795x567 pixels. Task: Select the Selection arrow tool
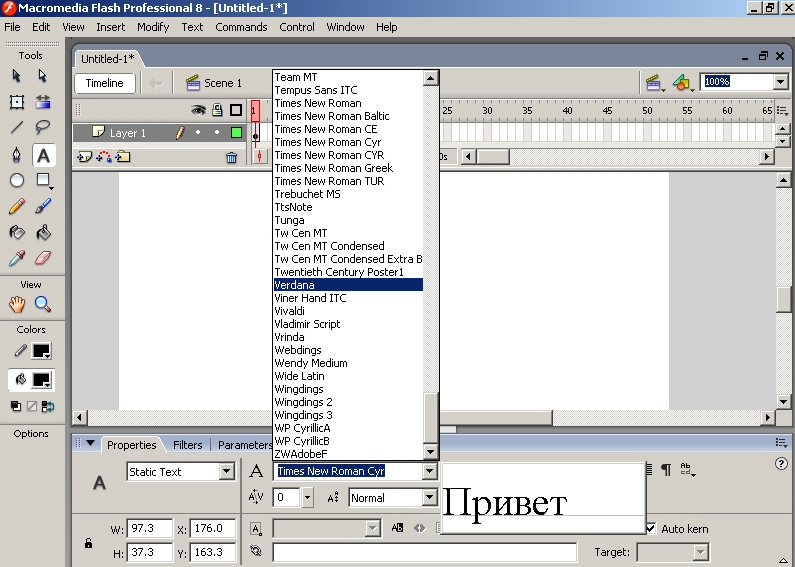click(16, 76)
